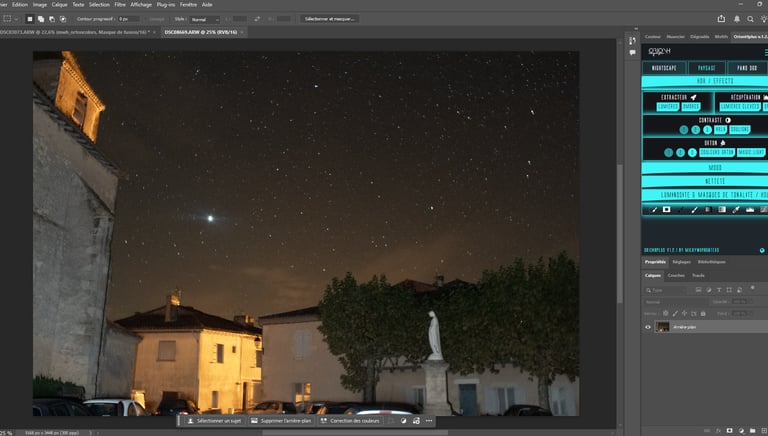Click the Contour progressif input field
The width and height of the screenshot is (768, 436).
tap(129, 19)
